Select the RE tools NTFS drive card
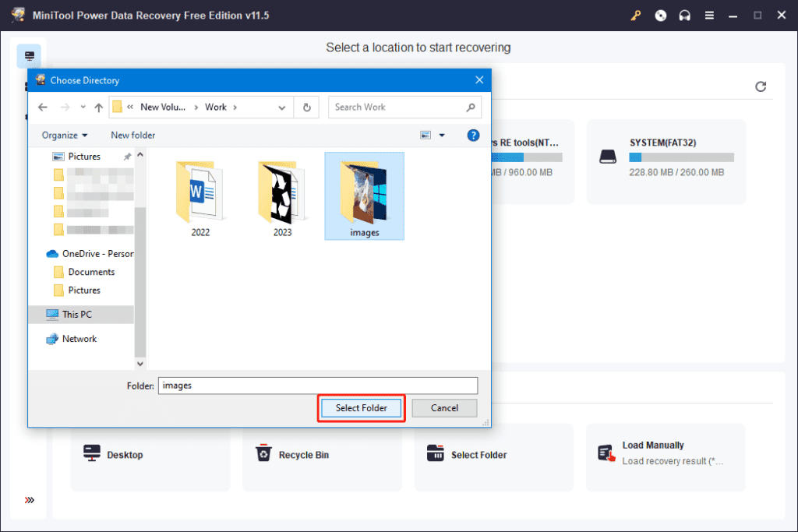 click(x=532, y=162)
